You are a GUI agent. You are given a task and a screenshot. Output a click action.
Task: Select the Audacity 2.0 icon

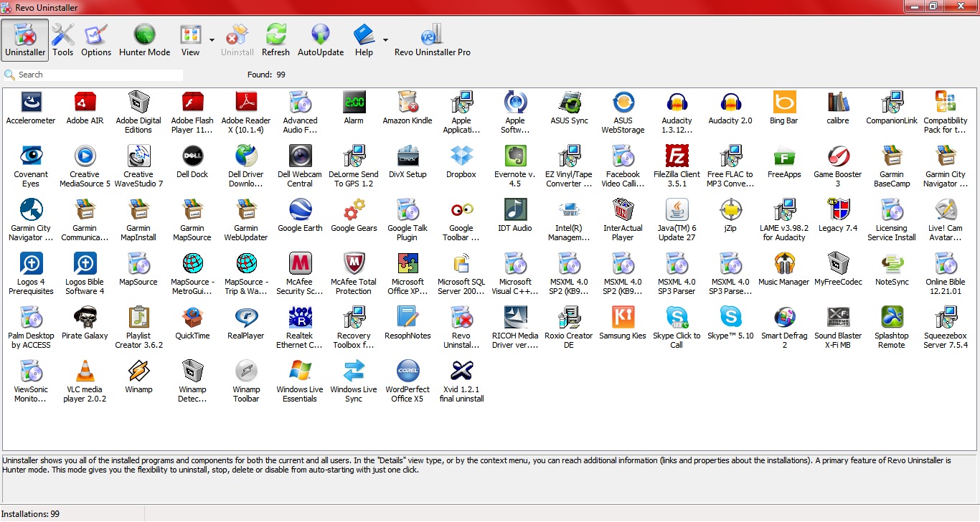(730, 103)
